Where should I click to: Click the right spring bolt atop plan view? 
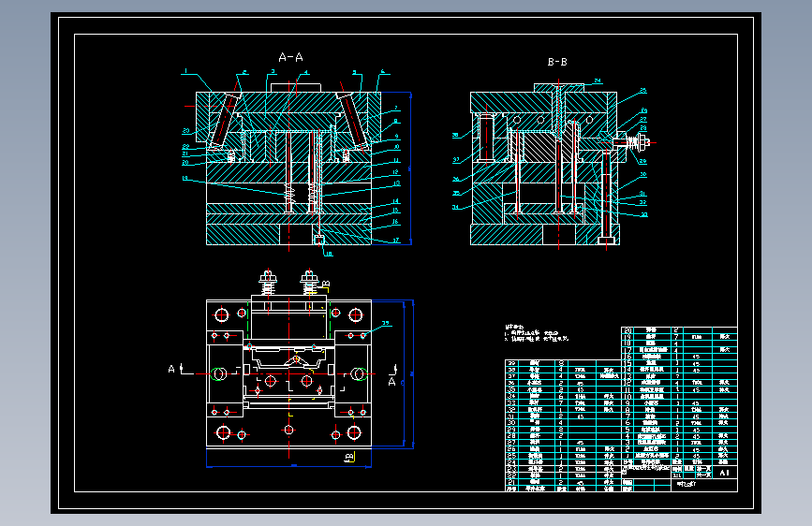point(309,284)
